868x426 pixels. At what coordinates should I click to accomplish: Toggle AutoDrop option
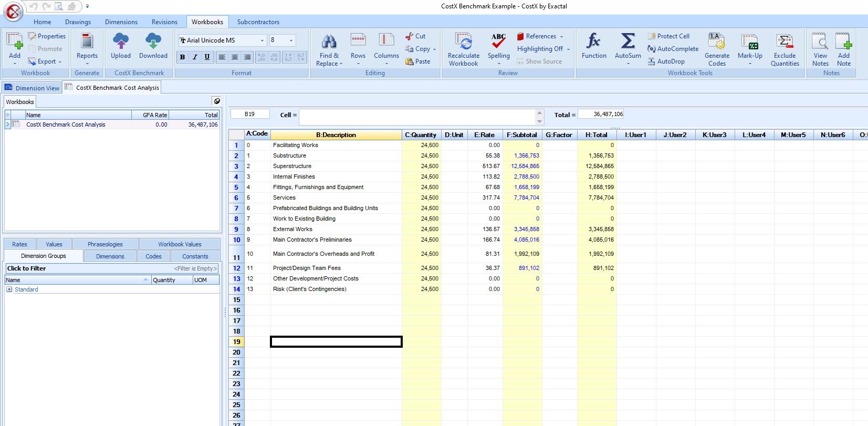click(x=666, y=61)
